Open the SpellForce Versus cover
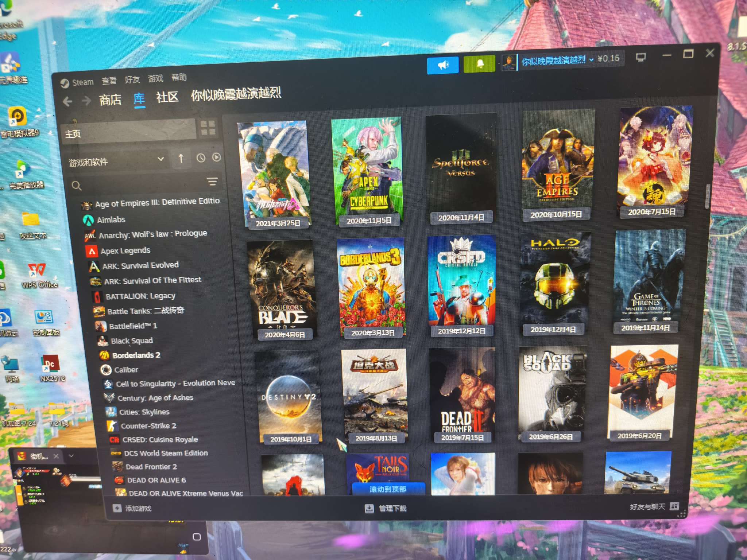 [x=462, y=168]
